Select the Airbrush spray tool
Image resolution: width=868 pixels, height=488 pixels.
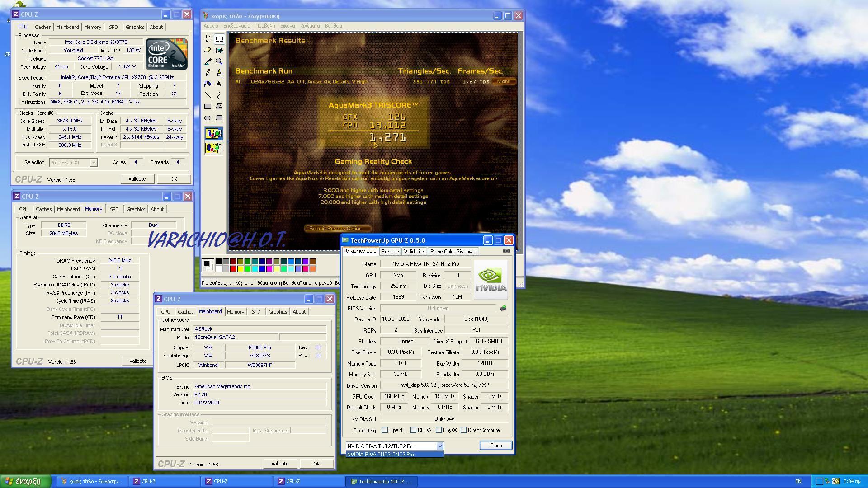(x=208, y=84)
